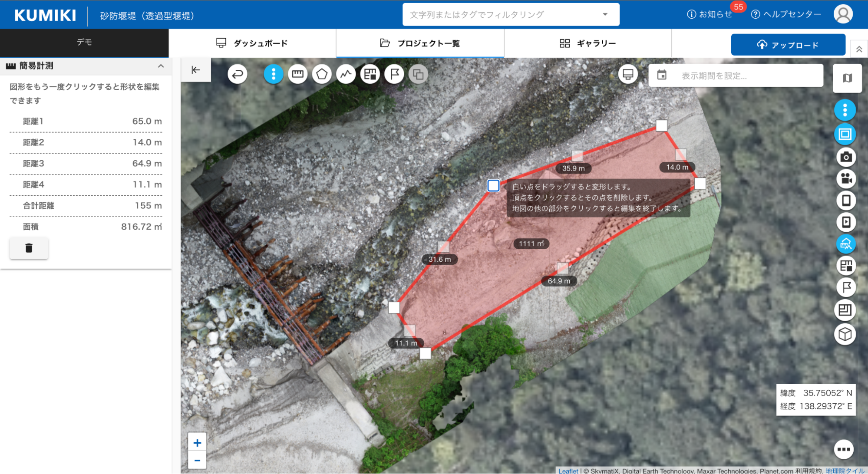Select the 面積 816.72 m² row

point(86,227)
